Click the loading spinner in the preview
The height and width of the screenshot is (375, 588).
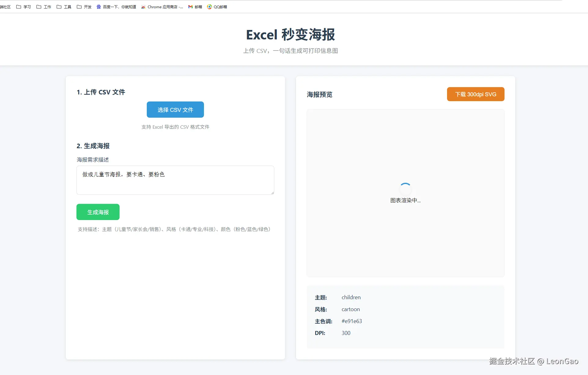pyautogui.click(x=405, y=189)
